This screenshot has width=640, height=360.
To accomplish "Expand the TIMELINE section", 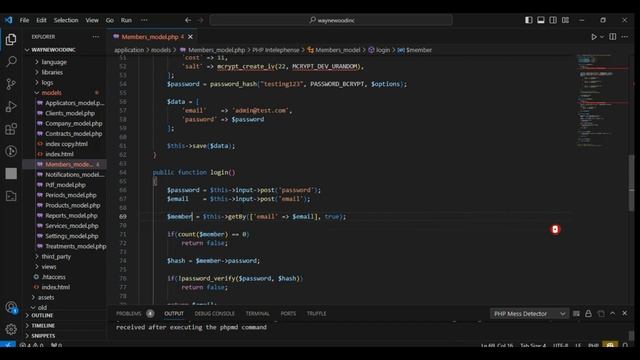I will (x=43, y=326).
